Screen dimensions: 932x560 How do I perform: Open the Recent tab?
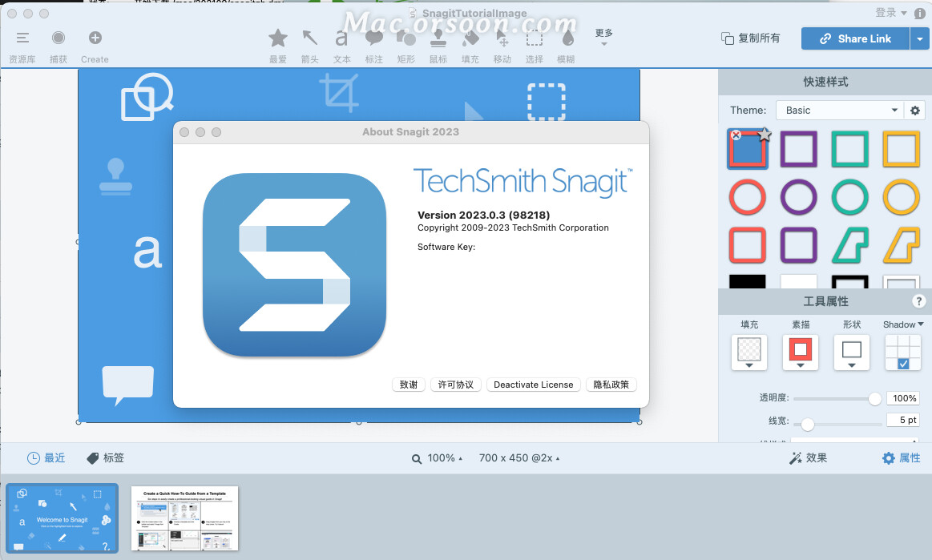(46, 457)
